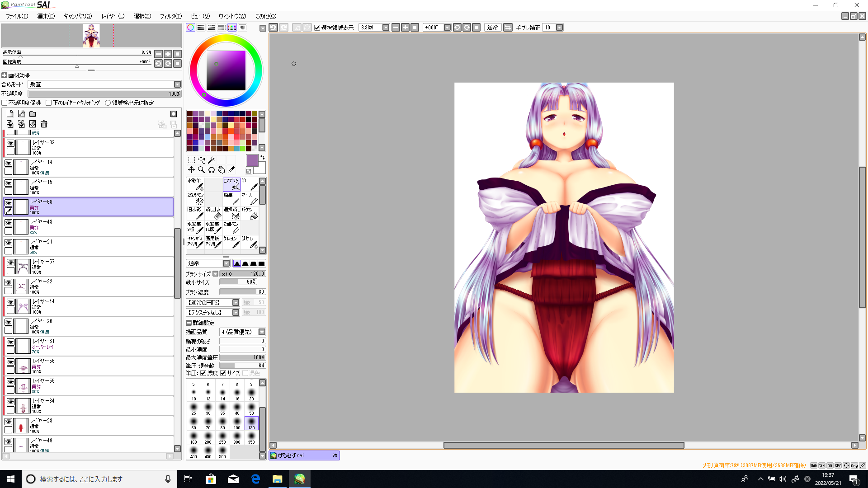Collapse the 詳細設定 detailed settings section
Image resolution: width=868 pixels, height=488 pixels.
pos(189,323)
